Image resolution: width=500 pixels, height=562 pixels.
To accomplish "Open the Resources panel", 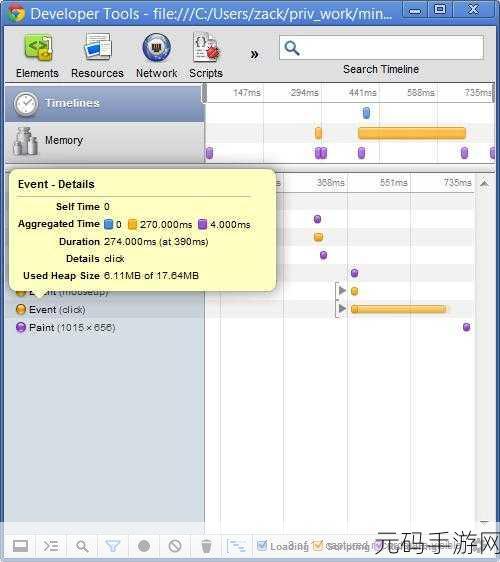I will click(x=97, y=55).
